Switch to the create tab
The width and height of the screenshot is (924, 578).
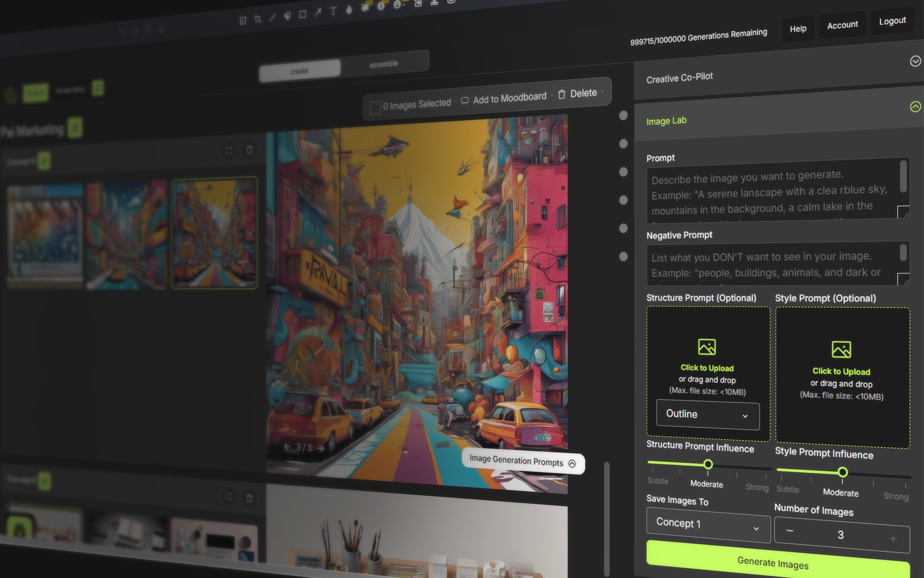(299, 71)
